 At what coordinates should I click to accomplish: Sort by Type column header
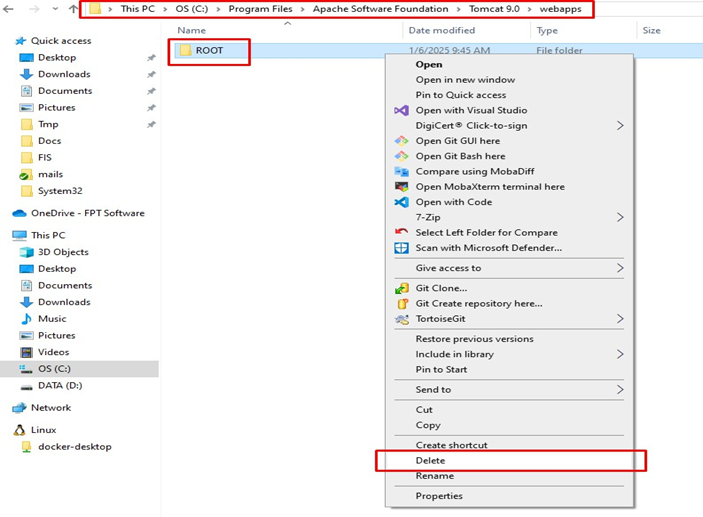coord(547,30)
